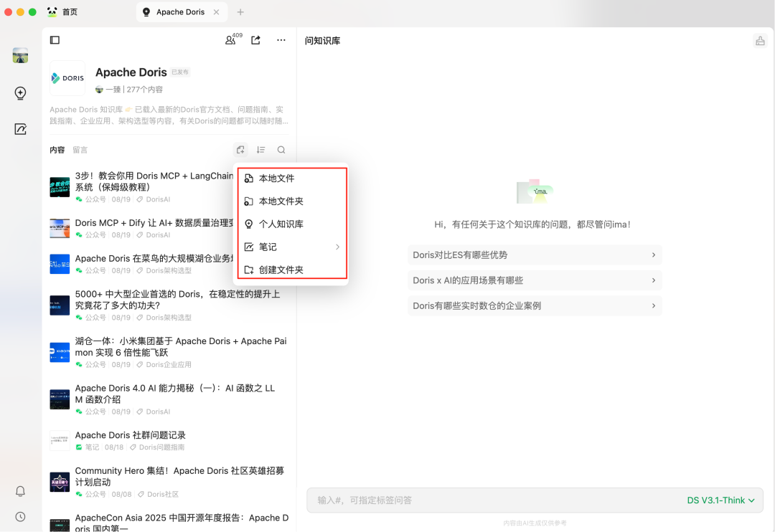Collapse the panel using the sidebar toggle icon

(x=55, y=40)
